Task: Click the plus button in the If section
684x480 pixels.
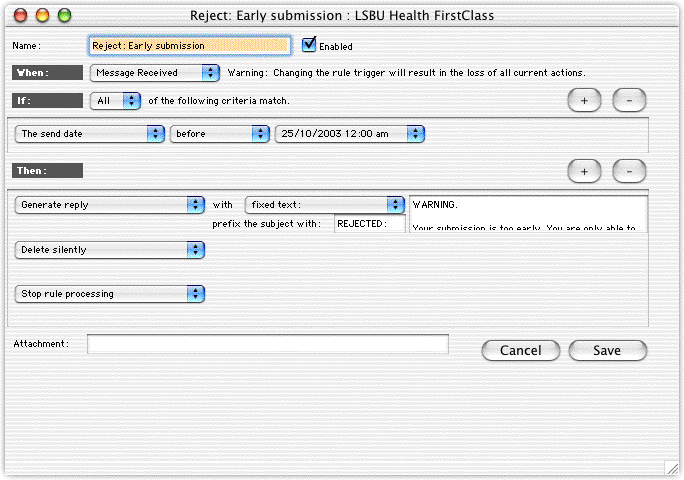Action: 584,100
